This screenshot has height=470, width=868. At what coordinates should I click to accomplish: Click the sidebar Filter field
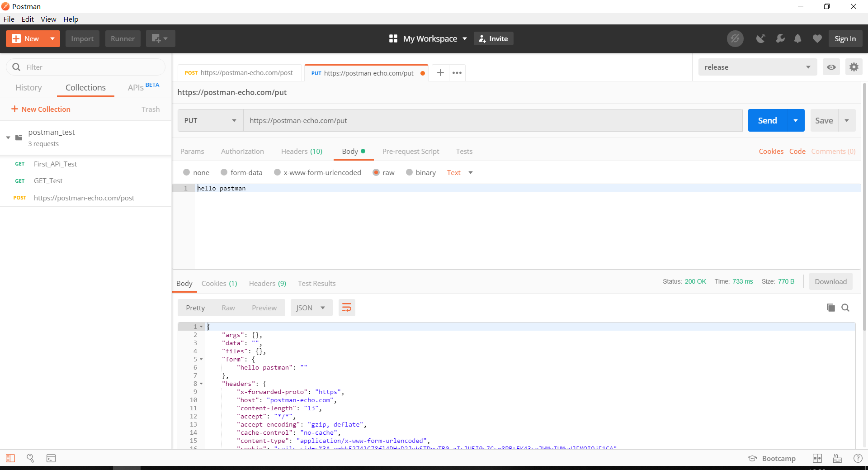pos(86,67)
